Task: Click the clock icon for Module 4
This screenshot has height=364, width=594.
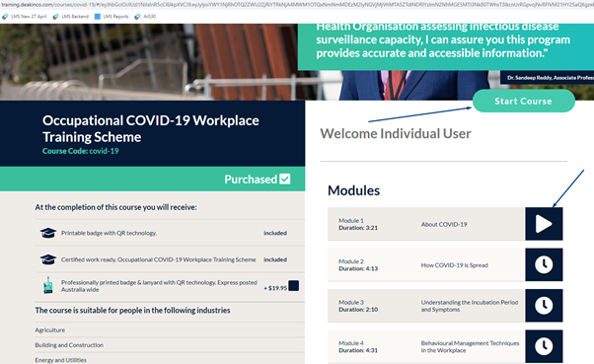Action: [544, 346]
